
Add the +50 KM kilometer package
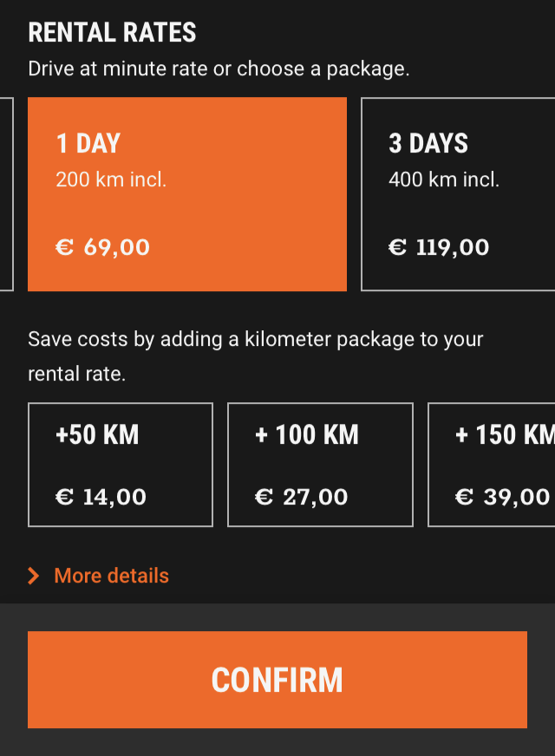[x=121, y=465]
